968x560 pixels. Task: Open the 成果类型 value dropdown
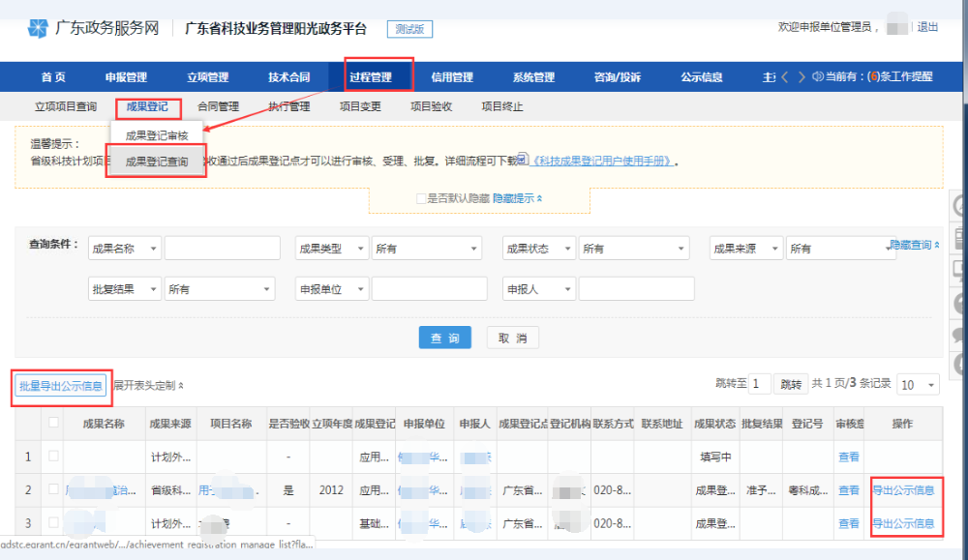click(428, 249)
